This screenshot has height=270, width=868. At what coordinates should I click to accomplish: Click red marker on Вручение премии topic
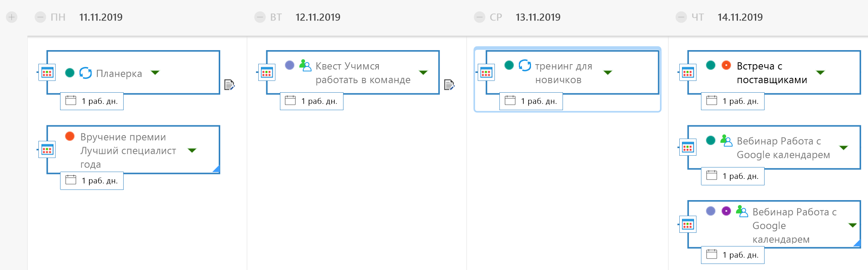click(70, 136)
